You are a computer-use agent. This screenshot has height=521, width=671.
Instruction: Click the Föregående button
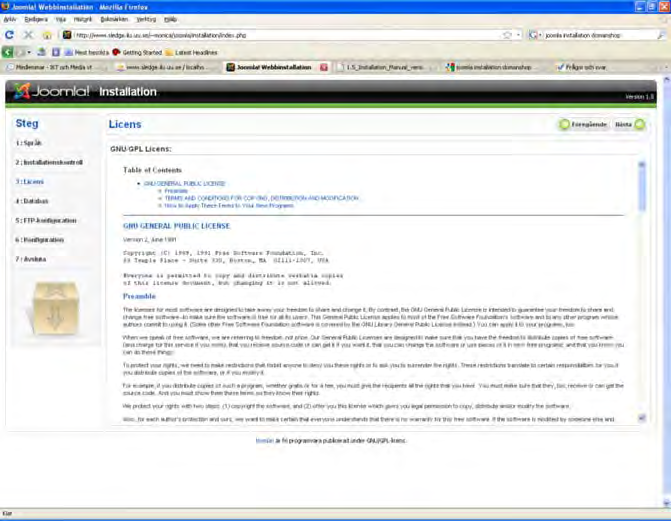[583, 125]
